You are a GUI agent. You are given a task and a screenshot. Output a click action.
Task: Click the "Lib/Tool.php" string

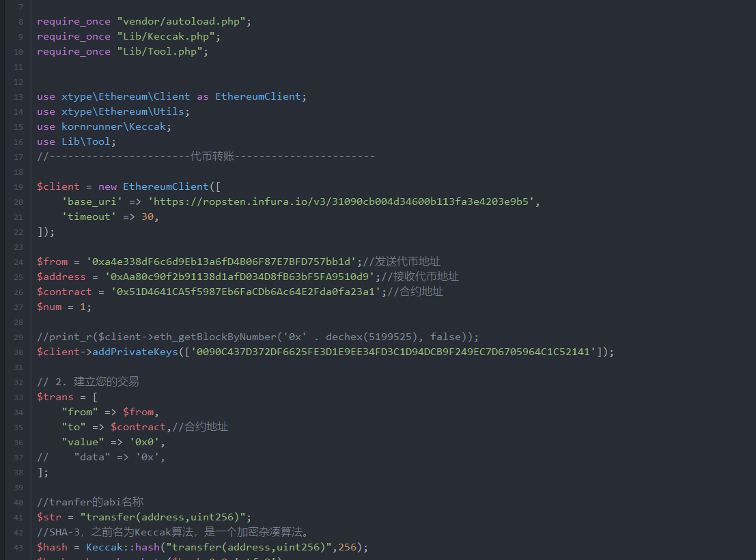160,51
